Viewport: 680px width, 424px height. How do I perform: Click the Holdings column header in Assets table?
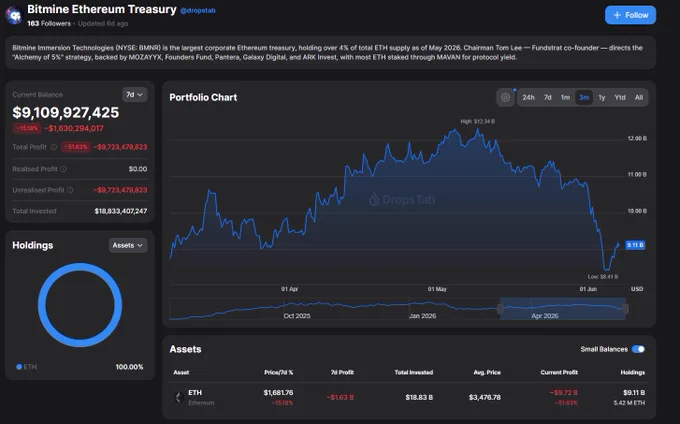pyautogui.click(x=632, y=372)
